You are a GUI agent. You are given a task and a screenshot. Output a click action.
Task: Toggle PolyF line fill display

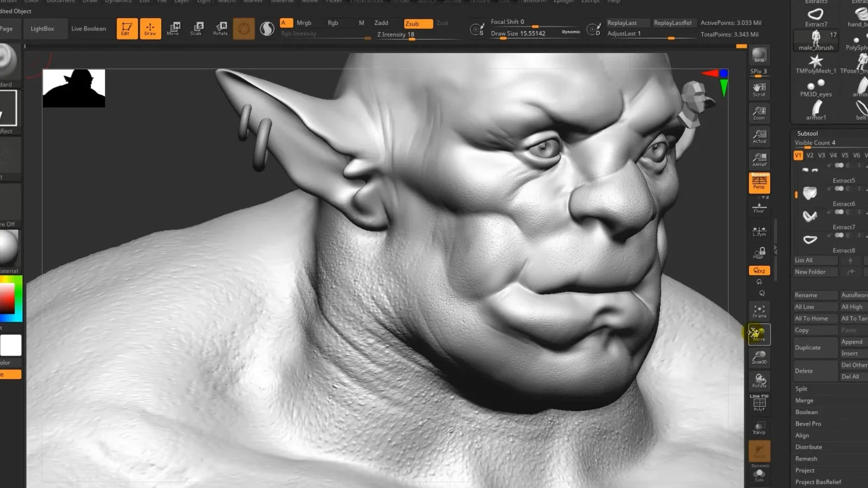point(759,403)
